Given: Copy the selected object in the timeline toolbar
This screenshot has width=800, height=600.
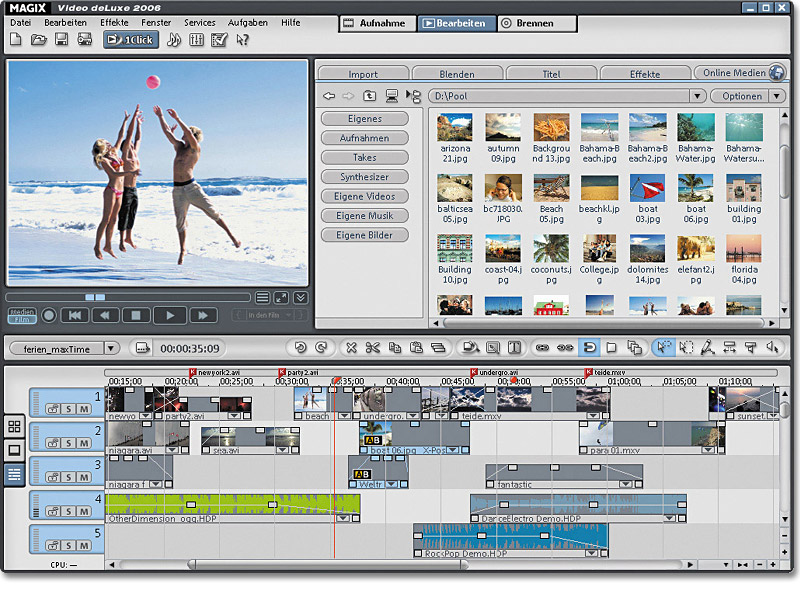Looking at the screenshot, I should click(395, 348).
